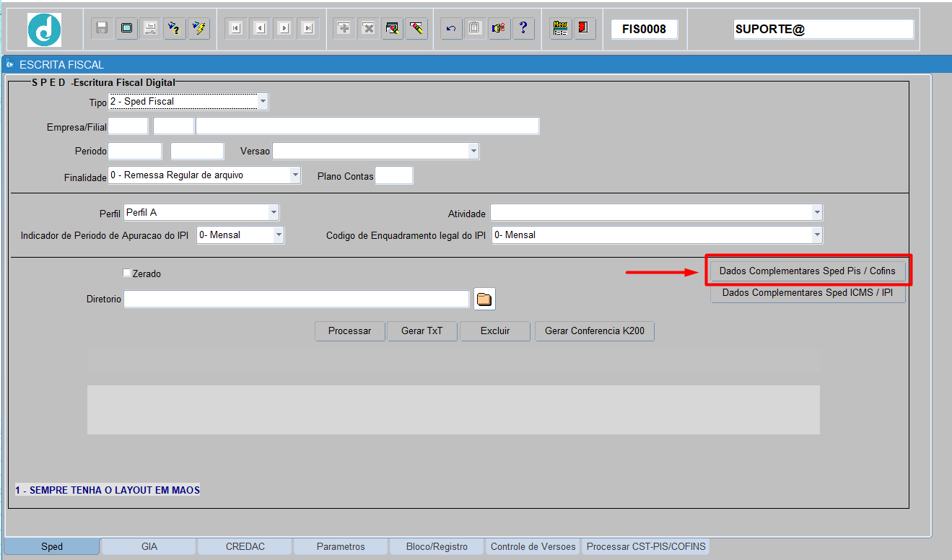This screenshot has width=952, height=560.
Task: Open Help with the question mark icon
Action: coord(523,29)
